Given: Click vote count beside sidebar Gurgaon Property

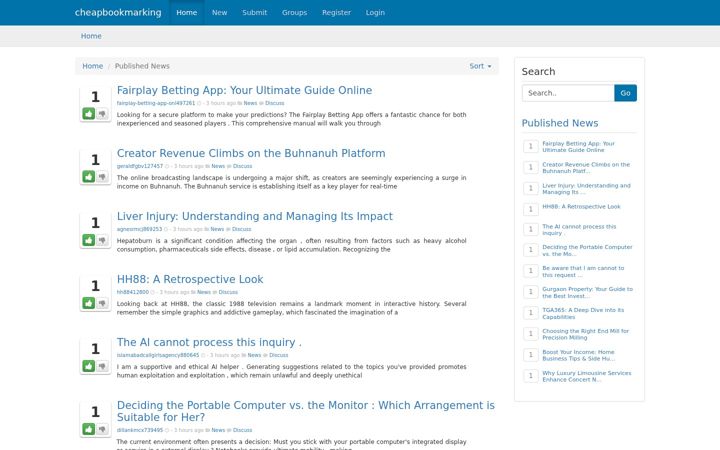Looking at the screenshot, I should (531, 292).
